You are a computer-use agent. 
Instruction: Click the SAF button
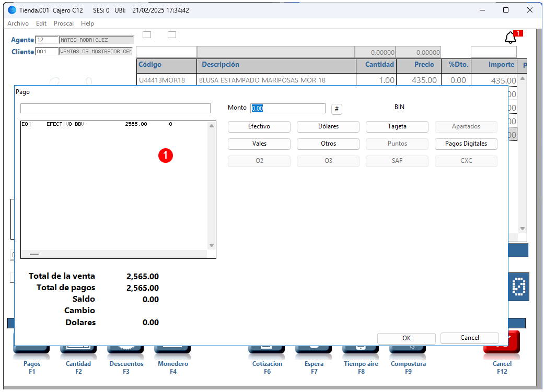click(397, 161)
